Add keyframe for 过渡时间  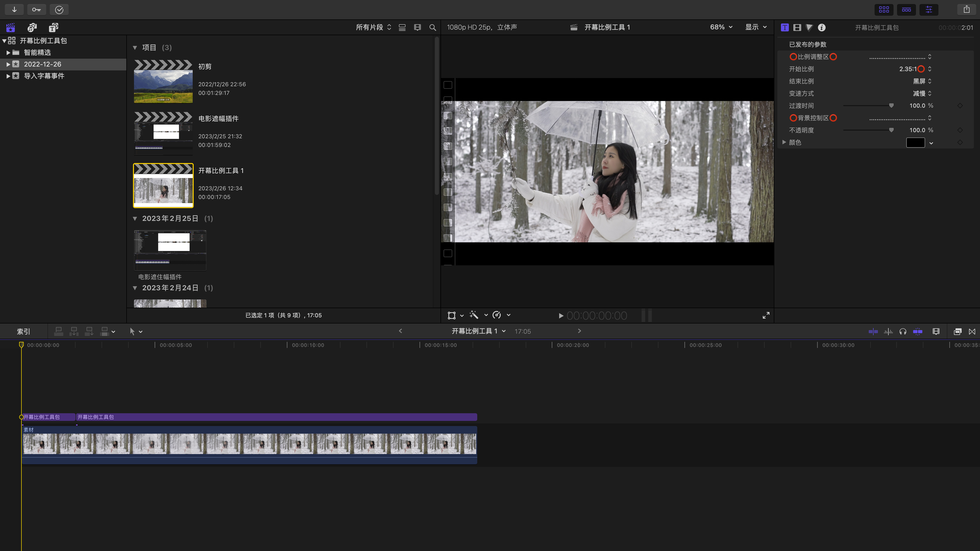pos(960,106)
